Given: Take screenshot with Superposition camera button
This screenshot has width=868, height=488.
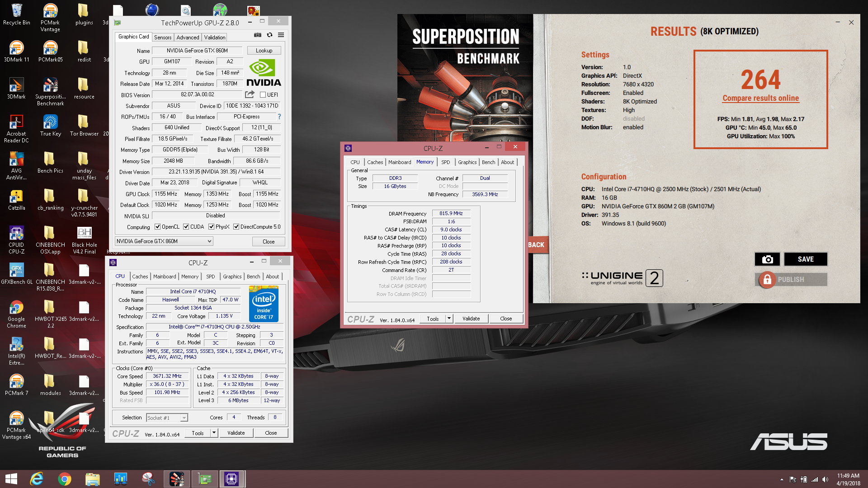Looking at the screenshot, I should click(x=767, y=259).
